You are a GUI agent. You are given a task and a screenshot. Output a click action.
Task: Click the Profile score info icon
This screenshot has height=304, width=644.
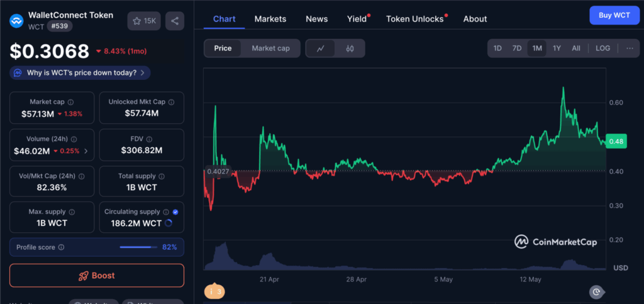pos(61,247)
